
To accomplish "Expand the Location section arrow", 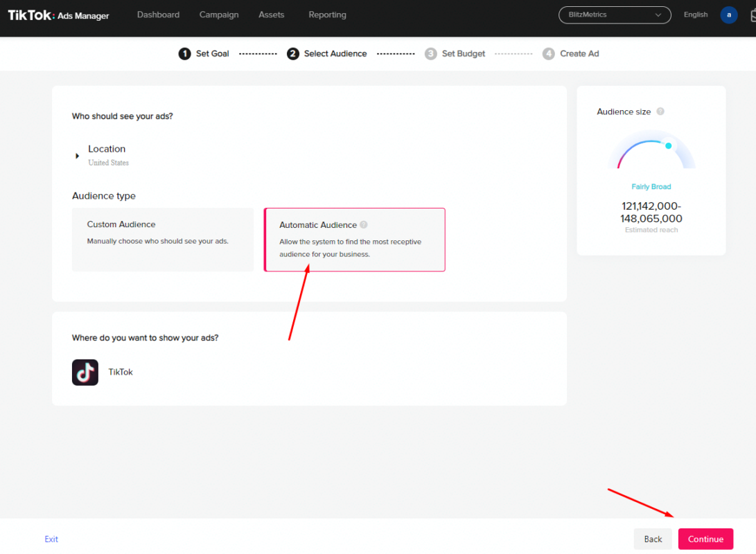I will coord(77,156).
